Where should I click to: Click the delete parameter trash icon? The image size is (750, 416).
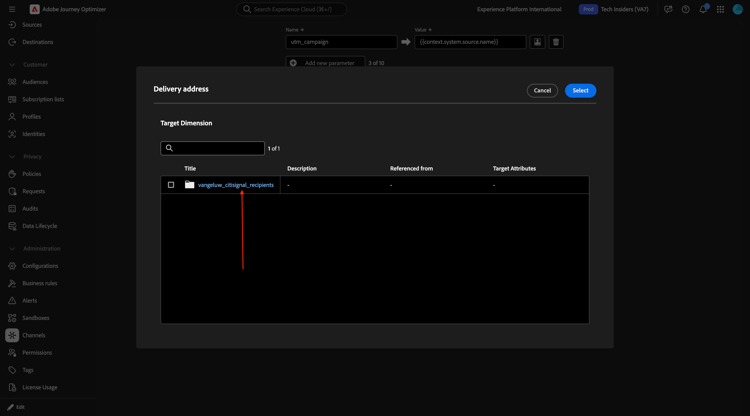click(556, 42)
